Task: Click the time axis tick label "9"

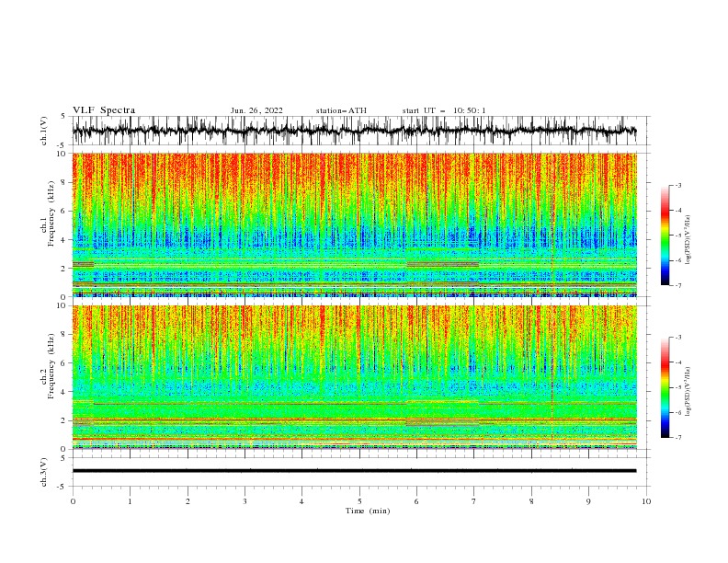Action: pos(588,501)
